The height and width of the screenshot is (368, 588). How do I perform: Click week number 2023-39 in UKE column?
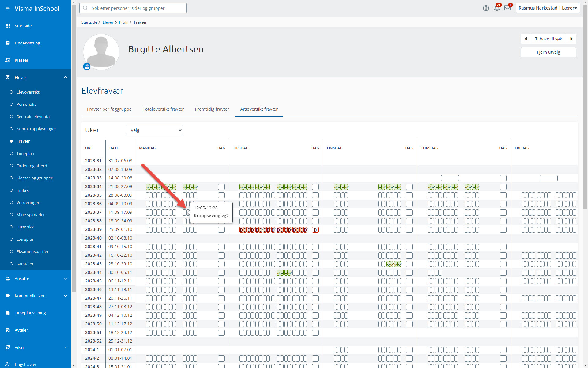[93, 229]
